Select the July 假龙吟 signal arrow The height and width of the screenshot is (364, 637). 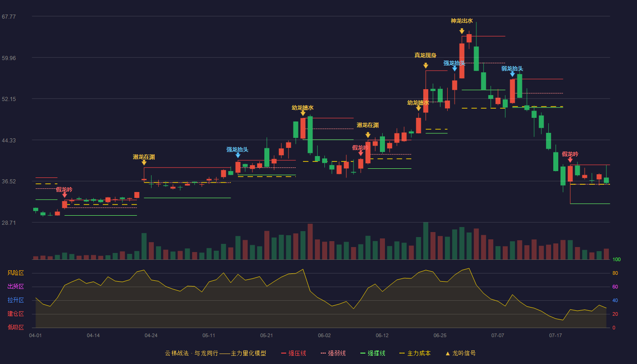pyautogui.click(x=570, y=160)
